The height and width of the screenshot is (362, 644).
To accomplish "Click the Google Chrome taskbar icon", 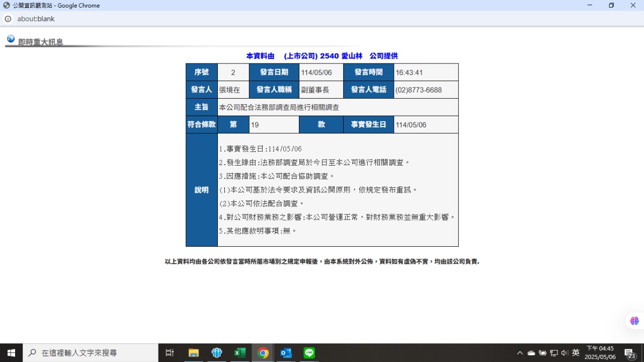I will 263,353.
